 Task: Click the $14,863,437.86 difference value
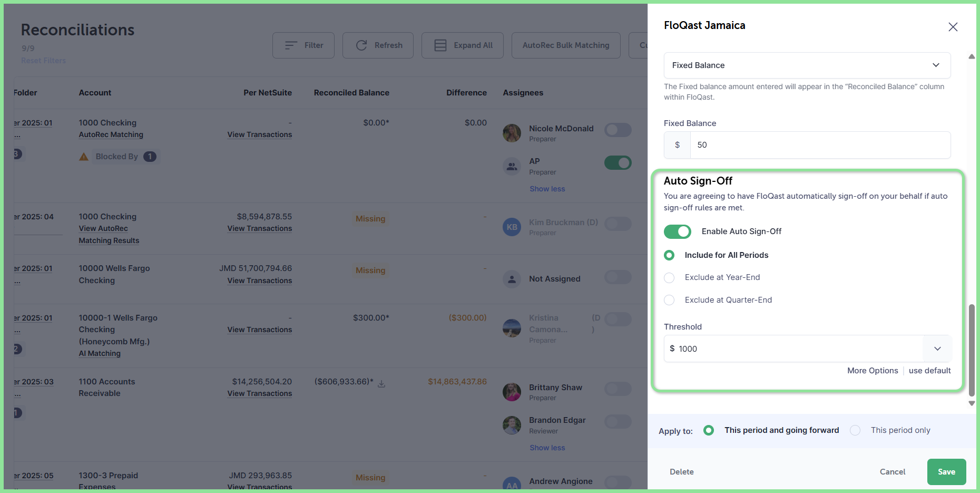[457, 382]
